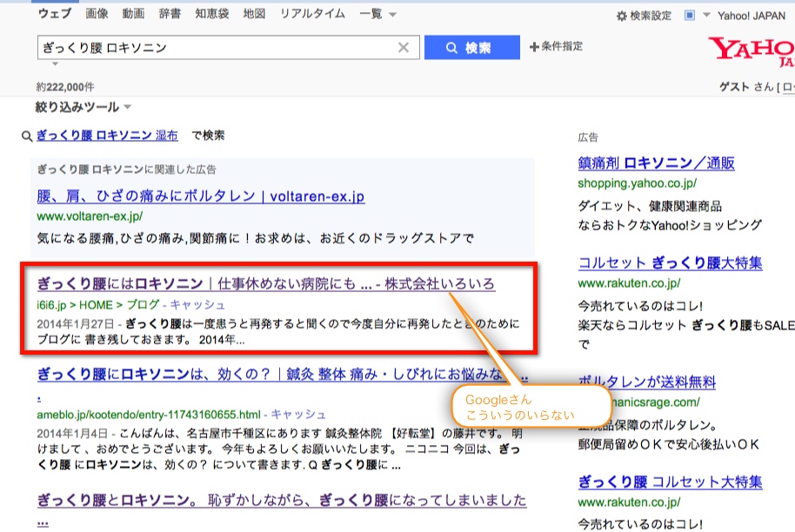Image resolution: width=795 pixels, height=532 pixels.
Task: Open search settings via the gear icon
Action: click(622, 14)
